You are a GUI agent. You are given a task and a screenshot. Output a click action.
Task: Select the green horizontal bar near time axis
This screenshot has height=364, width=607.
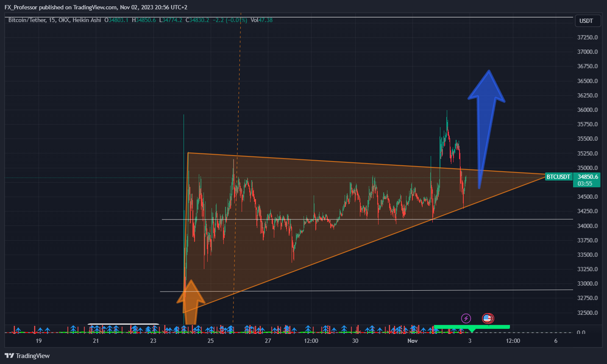point(472,327)
